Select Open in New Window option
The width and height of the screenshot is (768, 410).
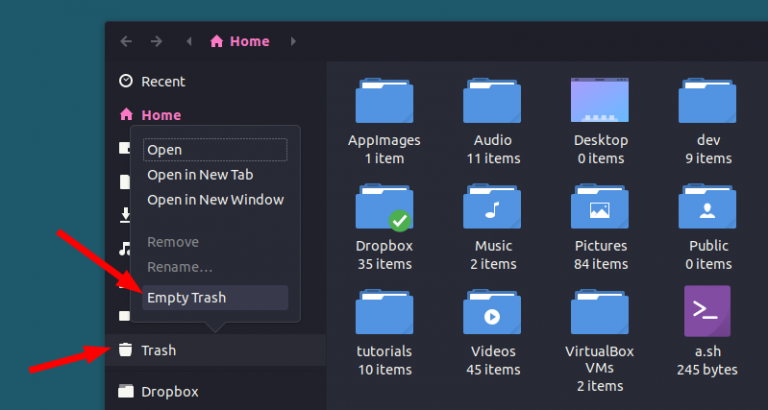coord(215,199)
